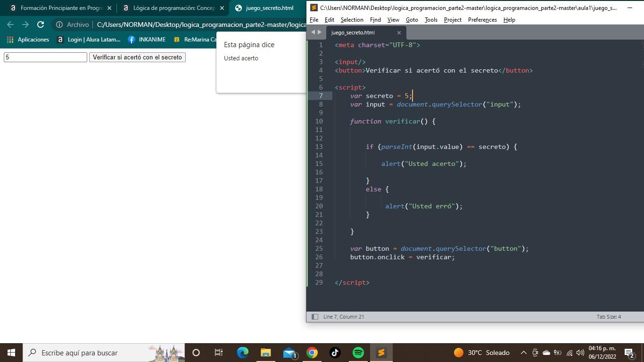Open Cortana circle icon on taskbar
The width and height of the screenshot is (644, 362).
click(196, 352)
